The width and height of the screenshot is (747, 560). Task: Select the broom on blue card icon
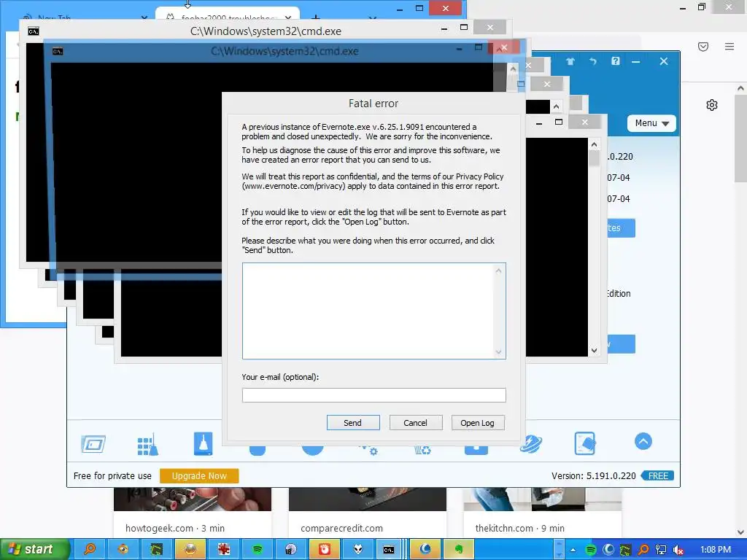[x=203, y=444]
